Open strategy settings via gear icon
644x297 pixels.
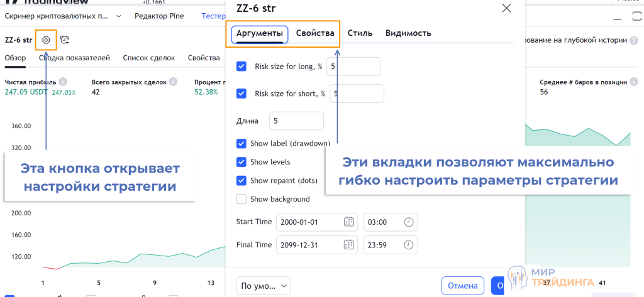[46, 40]
